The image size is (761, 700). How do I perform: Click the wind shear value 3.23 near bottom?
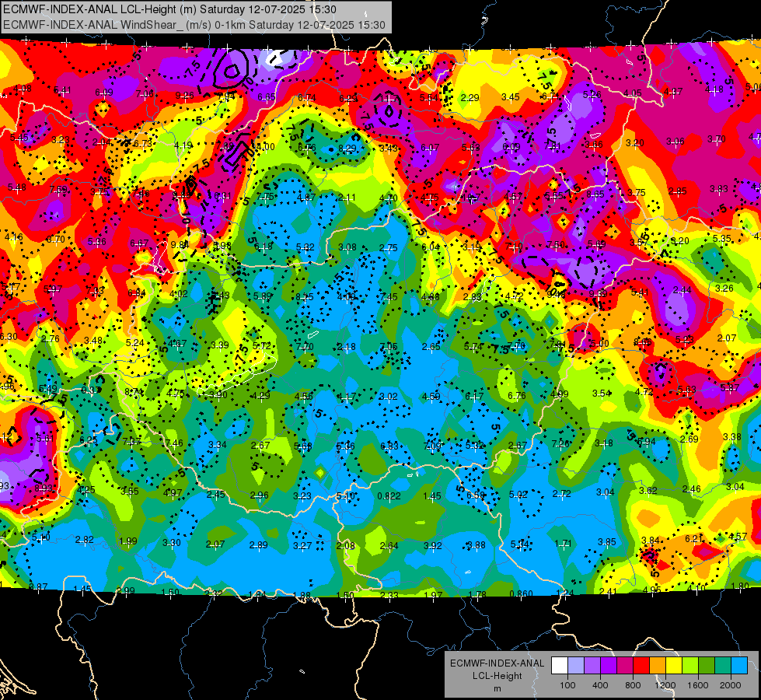[302, 496]
